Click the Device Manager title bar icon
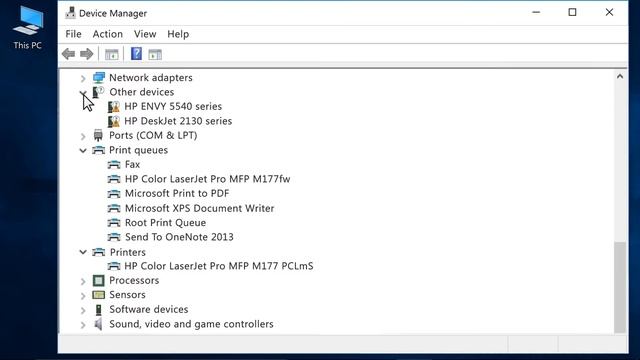 coord(70,13)
